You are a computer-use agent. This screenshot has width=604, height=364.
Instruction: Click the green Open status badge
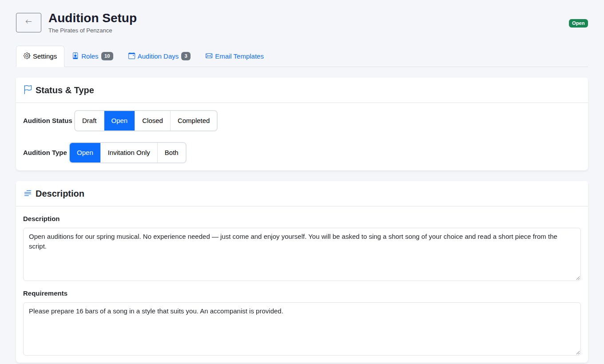[x=578, y=23]
